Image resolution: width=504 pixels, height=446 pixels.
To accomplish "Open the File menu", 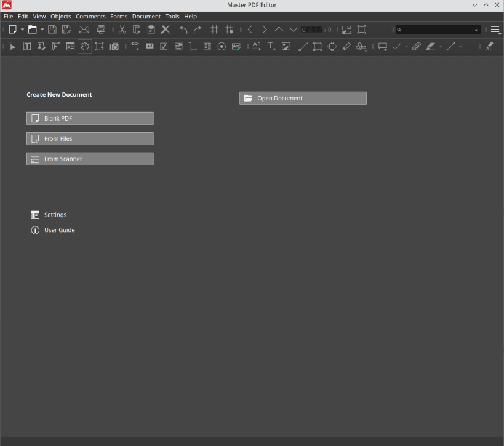I will [9, 17].
